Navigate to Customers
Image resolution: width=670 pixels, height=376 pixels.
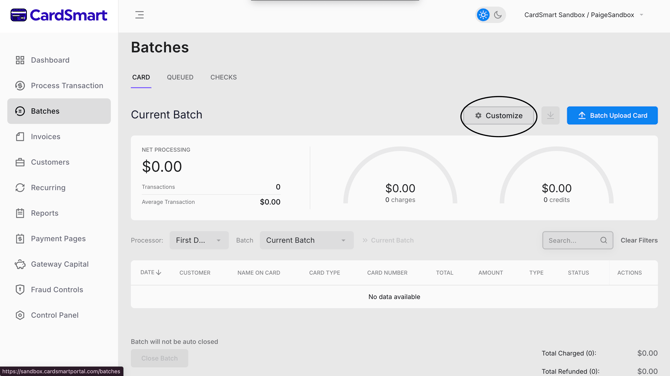[50, 162]
